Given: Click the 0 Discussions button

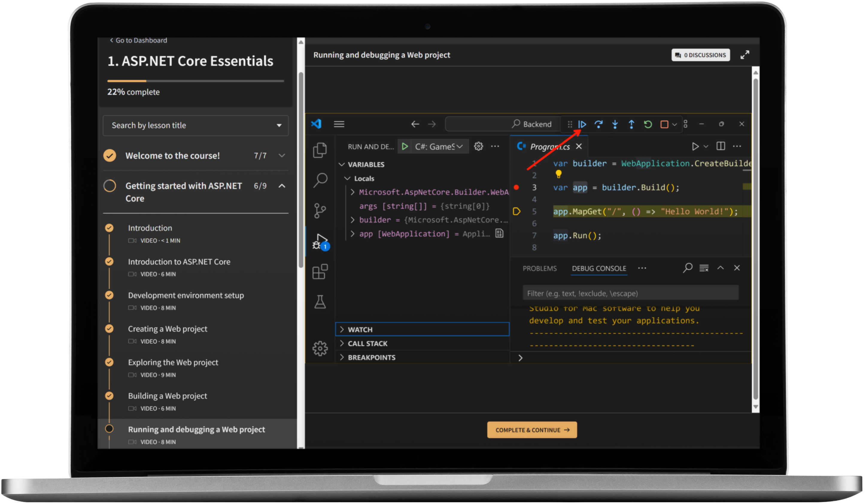Looking at the screenshot, I should (x=700, y=55).
